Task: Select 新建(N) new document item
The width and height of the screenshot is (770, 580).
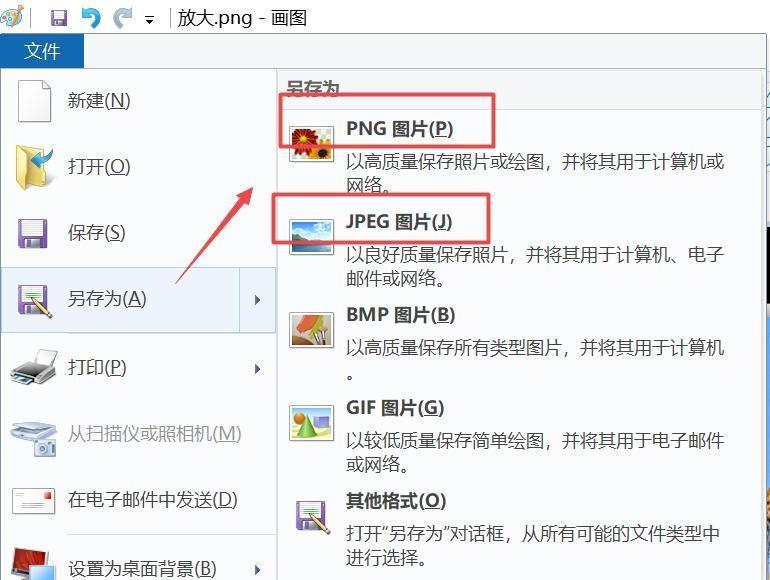Action: coord(138,101)
